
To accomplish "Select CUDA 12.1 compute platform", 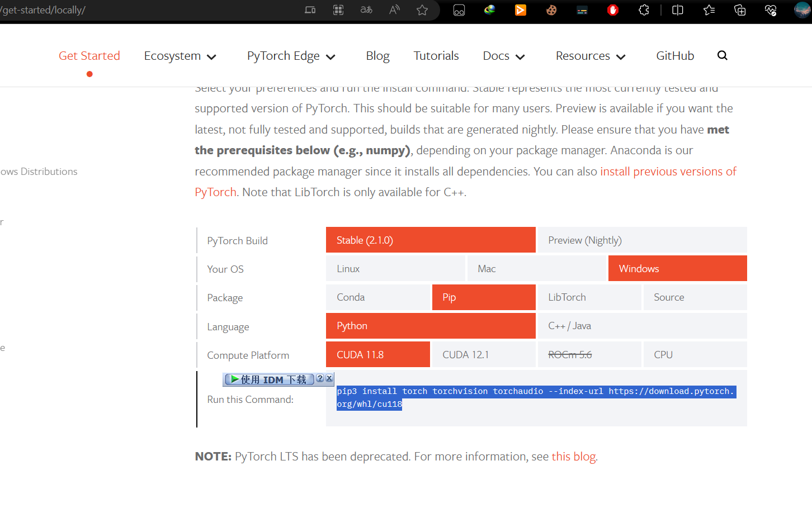I will tap(484, 354).
